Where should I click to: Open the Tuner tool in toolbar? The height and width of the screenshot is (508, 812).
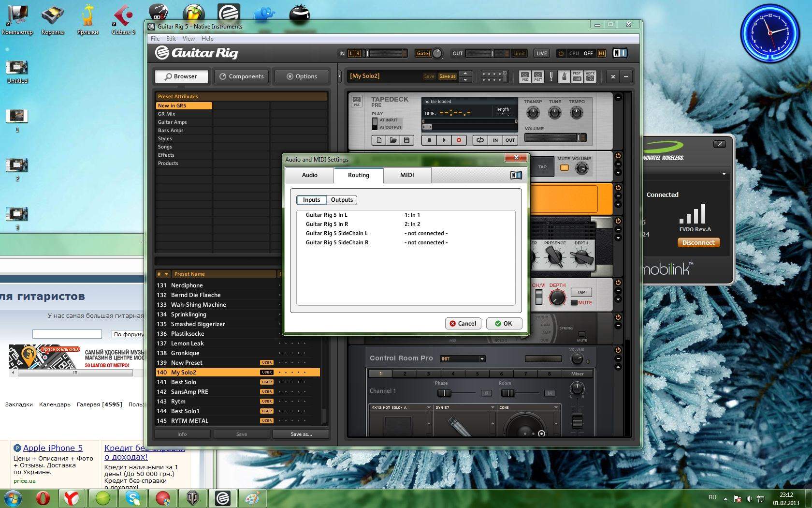[x=551, y=76]
